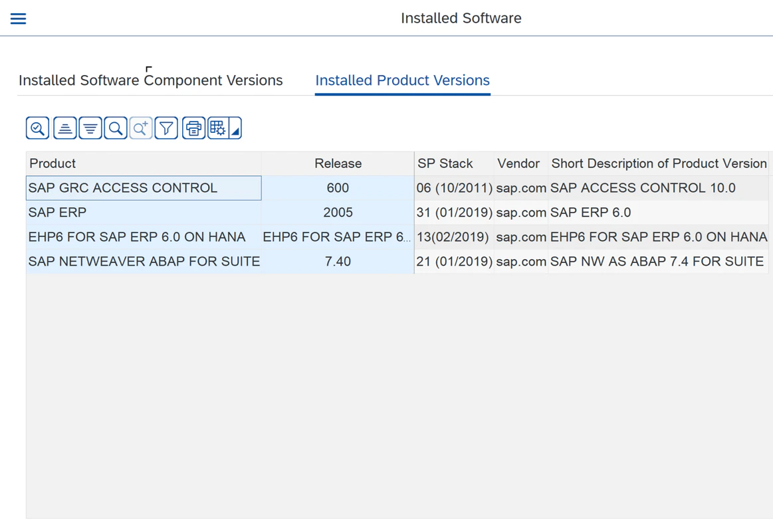
Task: Click description SAP NW AS ABAP 7.4 FOR SUITE
Action: coord(658,261)
